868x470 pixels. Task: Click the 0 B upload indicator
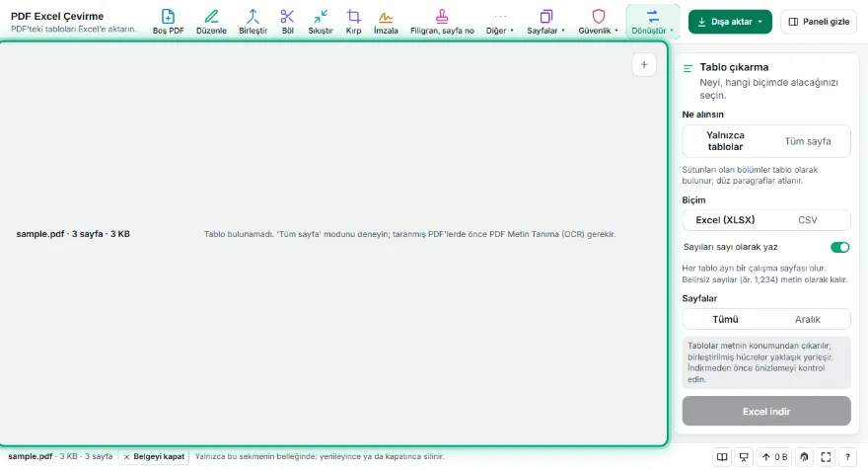[x=774, y=457]
